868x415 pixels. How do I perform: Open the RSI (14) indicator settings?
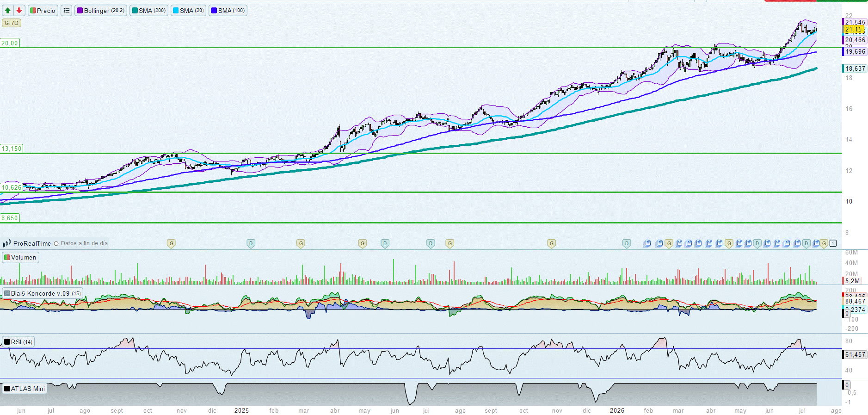[18, 342]
